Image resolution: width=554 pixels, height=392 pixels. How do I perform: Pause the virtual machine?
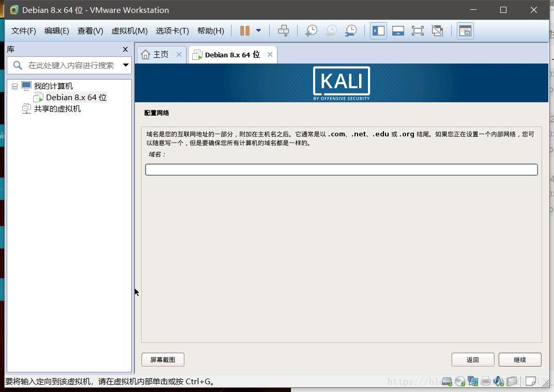(x=244, y=30)
